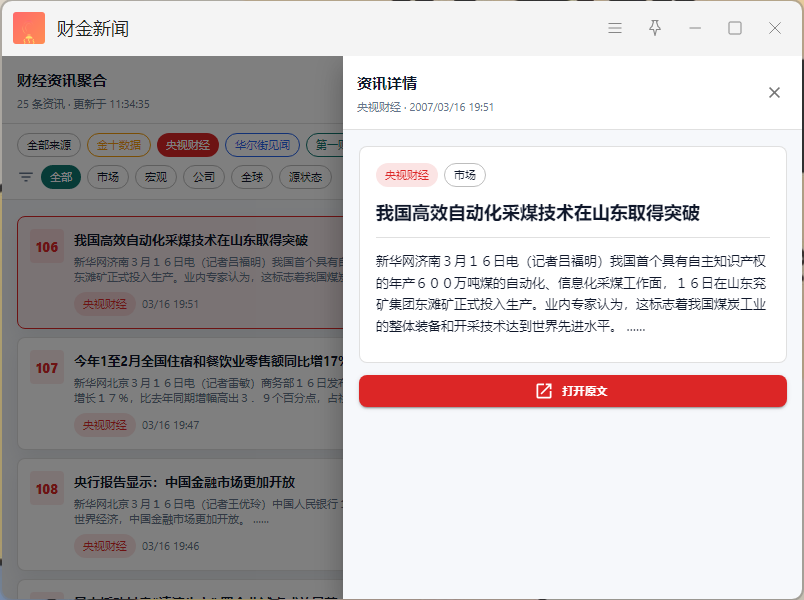Click the article body paragraph 新华网济南
804x600 pixels.
coord(571,294)
